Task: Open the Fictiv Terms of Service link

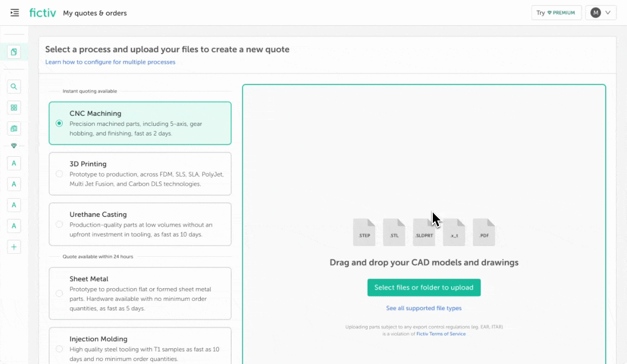Action: 441,334
